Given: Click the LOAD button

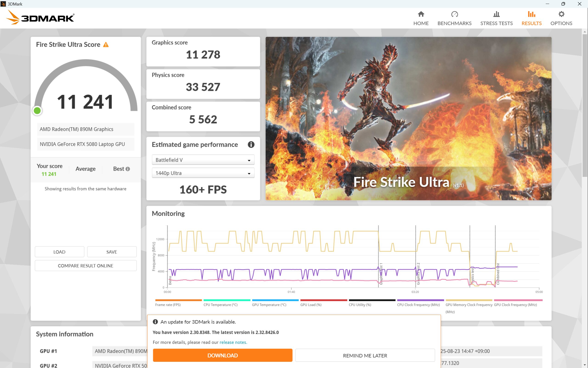Looking at the screenshot, I should coord(59,252).
